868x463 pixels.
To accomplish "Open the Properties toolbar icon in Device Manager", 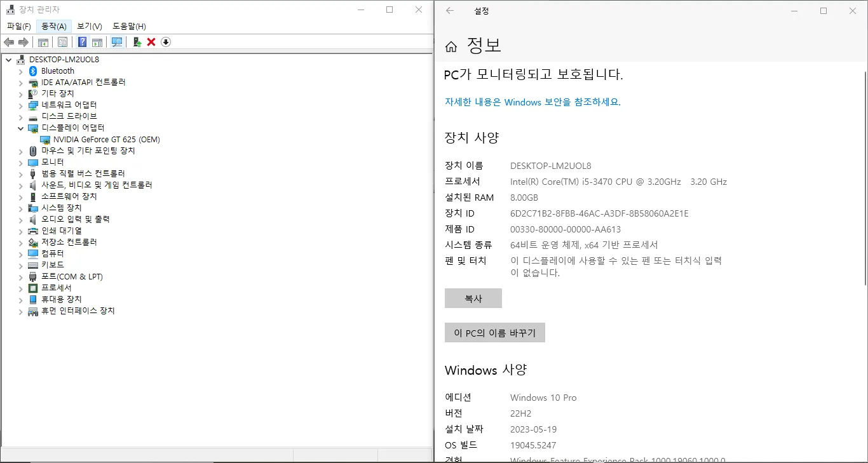I will pos(62,42).
